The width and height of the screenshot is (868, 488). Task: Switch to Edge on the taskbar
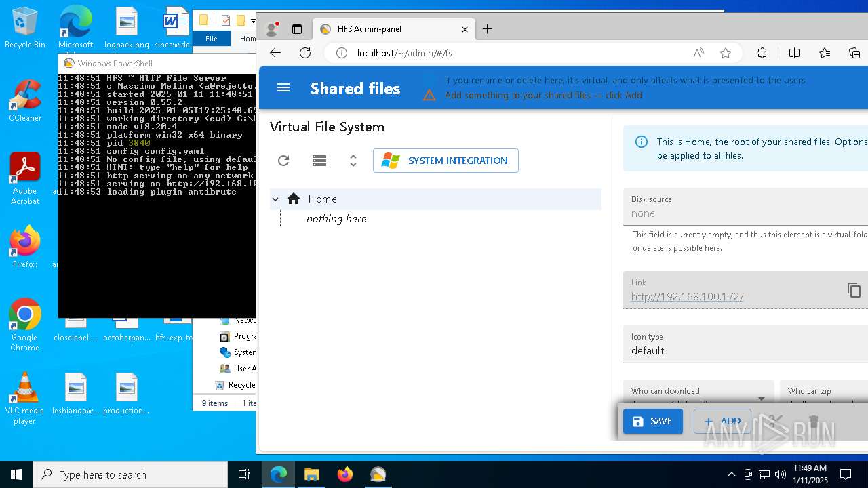[279, 474]
